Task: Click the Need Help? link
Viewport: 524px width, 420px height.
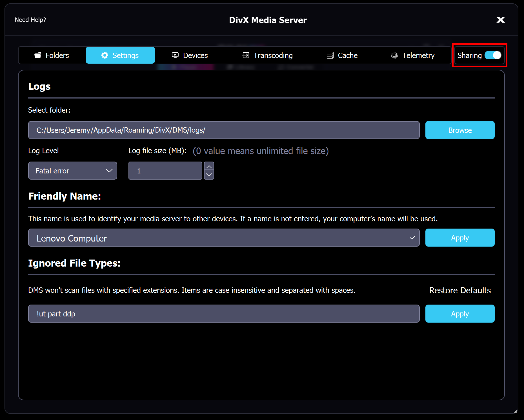Action: click(30, 20)
